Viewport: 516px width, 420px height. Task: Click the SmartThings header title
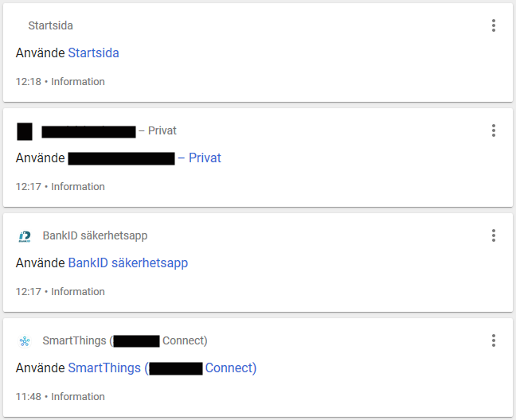(x=125, y=340)
